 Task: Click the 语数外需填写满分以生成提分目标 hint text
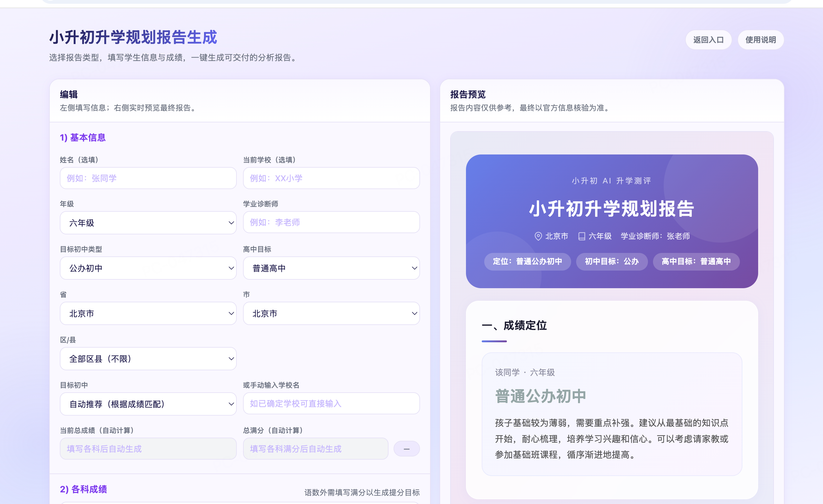coord(362,493)
